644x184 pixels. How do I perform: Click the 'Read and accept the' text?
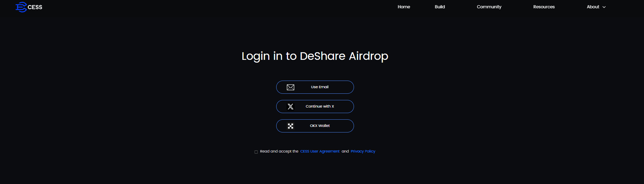click(x=279, y=151)
